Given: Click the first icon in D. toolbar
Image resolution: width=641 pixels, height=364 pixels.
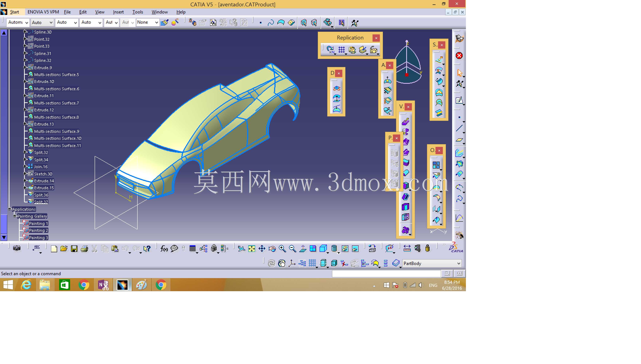Looking at the screenshot, I should (x=337, y=88).
